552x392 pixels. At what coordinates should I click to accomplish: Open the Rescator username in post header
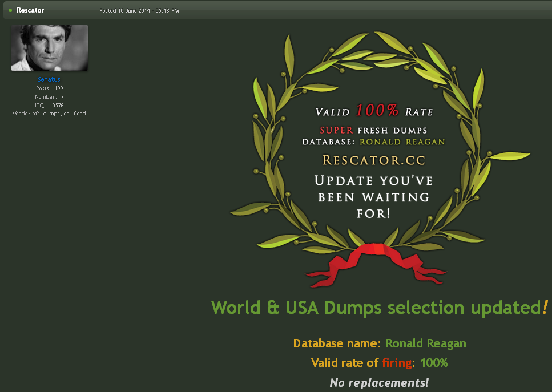[x=30, y=10]
